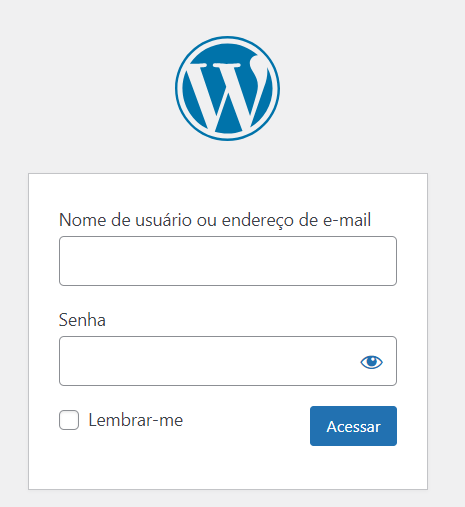The image size is (465, 507).
Task: Tick the Lembrar-me checkbox
Action: 69,420
